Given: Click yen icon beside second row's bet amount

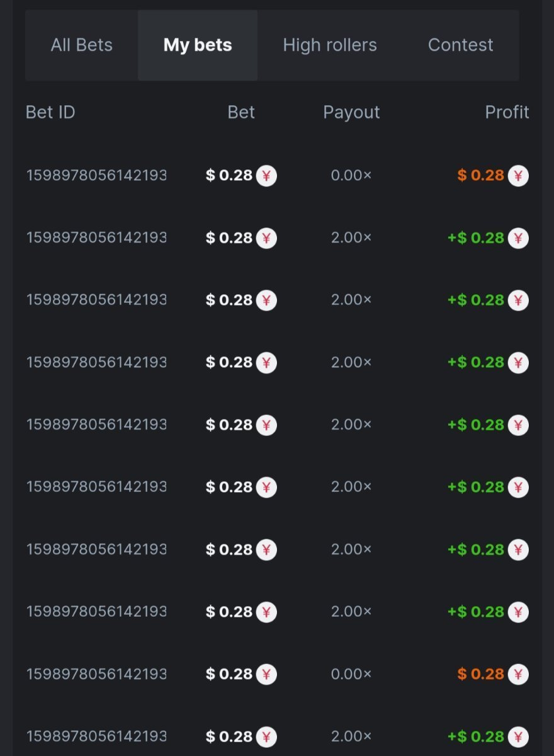Looking at the screenshot, I should [266, 238].
